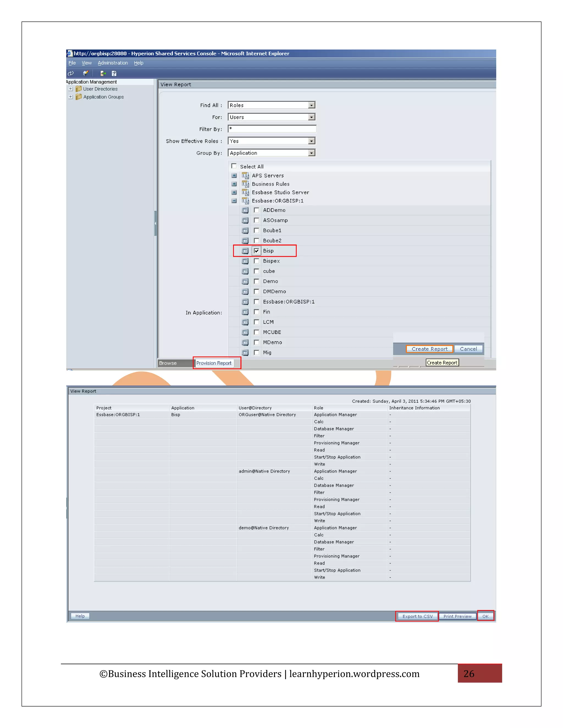This screenshot has width=563, height=728.
Task: Open the Group By dropdown showing Application
Action: (272, 153)
